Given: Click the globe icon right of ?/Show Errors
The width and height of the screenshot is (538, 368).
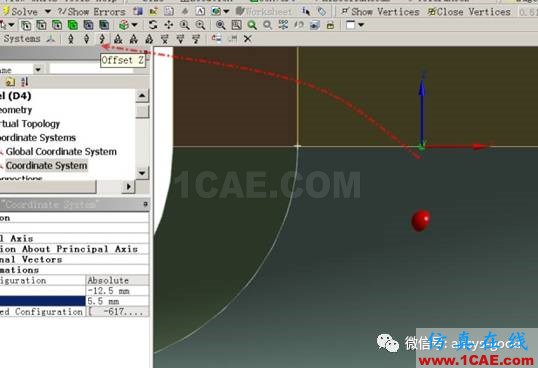Looking at the screenshot, I should [216, 12].
